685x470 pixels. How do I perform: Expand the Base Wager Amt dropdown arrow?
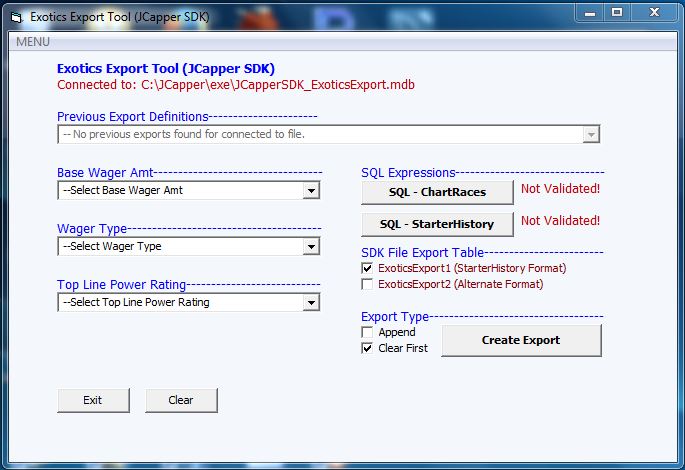tap(311, 190)
